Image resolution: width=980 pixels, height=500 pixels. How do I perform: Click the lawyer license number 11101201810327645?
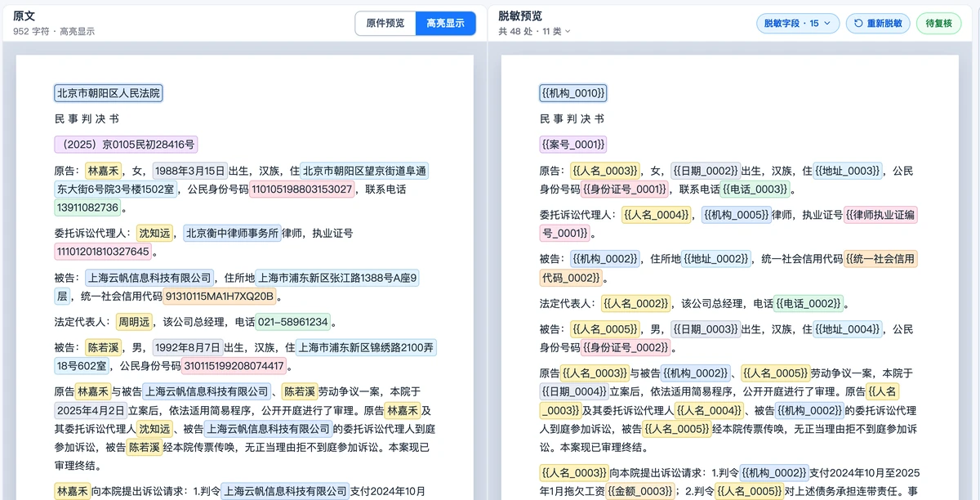click(103, 251)
